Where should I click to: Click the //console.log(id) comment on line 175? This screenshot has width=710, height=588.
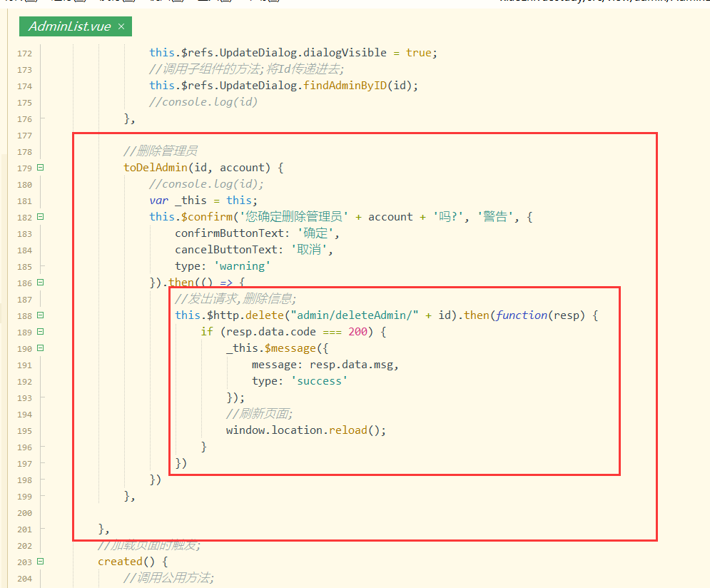click(x=203, y=102)
